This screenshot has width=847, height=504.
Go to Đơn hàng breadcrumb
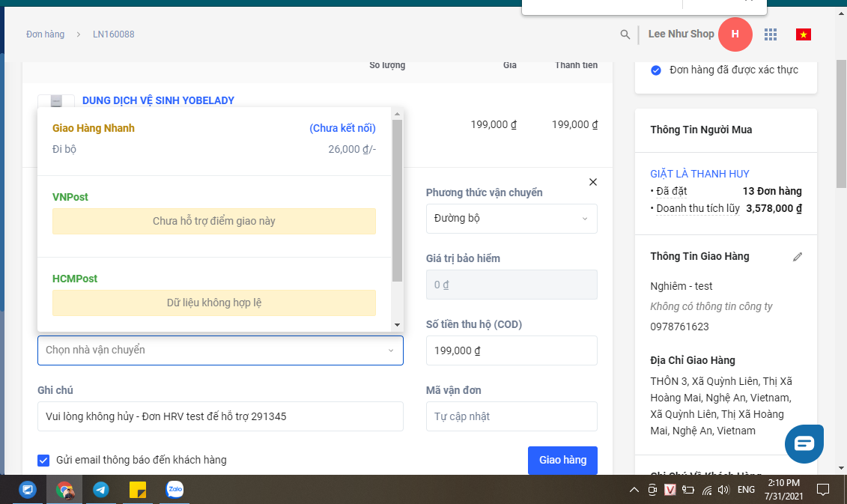pos(46,34)
